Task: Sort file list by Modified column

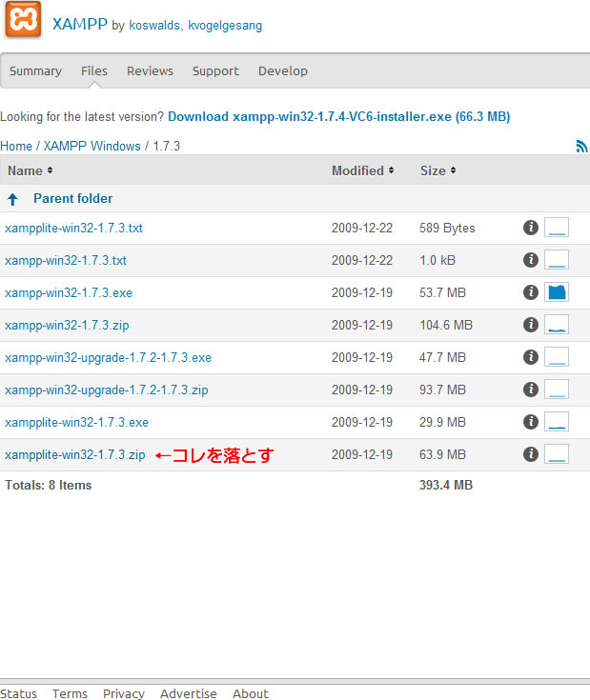Action: click(362, 170)
